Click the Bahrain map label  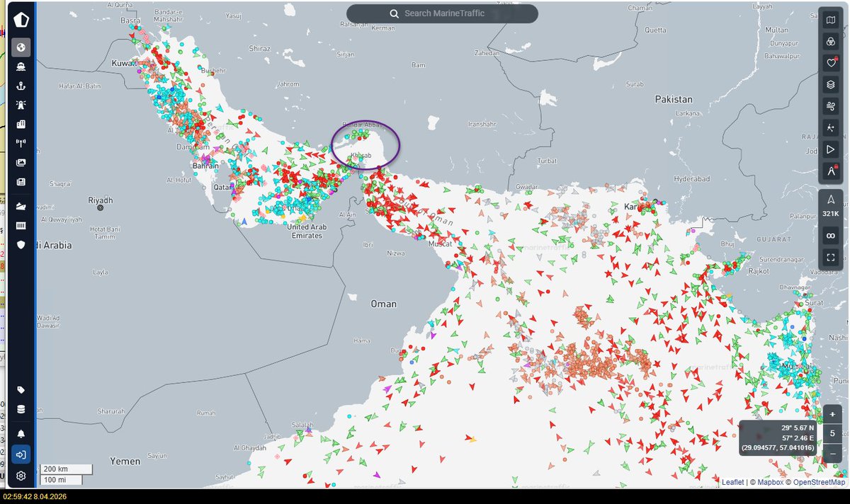point(205,166)
